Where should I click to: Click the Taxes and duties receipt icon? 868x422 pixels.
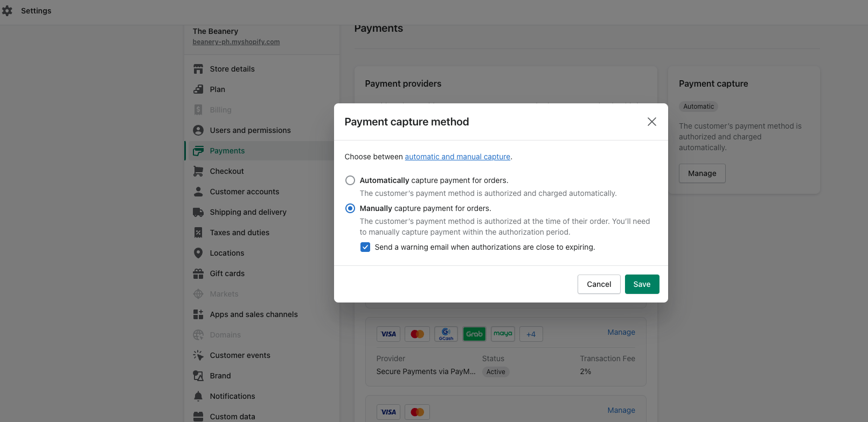198,233
